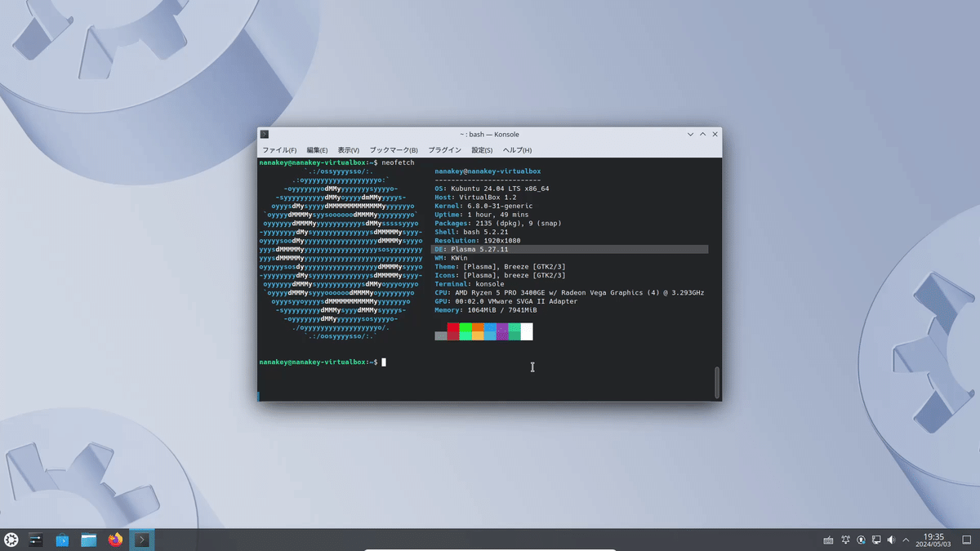Screen dimensions: 980x551
Task: Click the highlighted 'DE: Plasma 5.27.11' line
Action: (x=569, y=249)
